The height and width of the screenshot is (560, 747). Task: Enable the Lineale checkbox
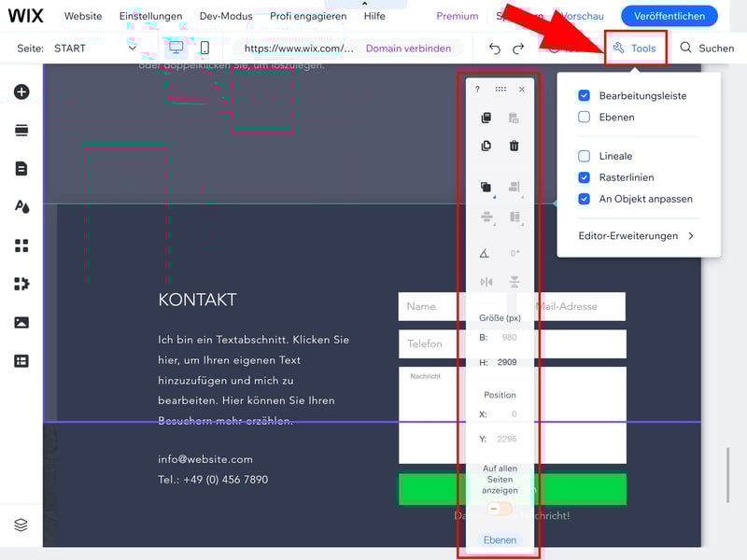[x=584, y=157]
